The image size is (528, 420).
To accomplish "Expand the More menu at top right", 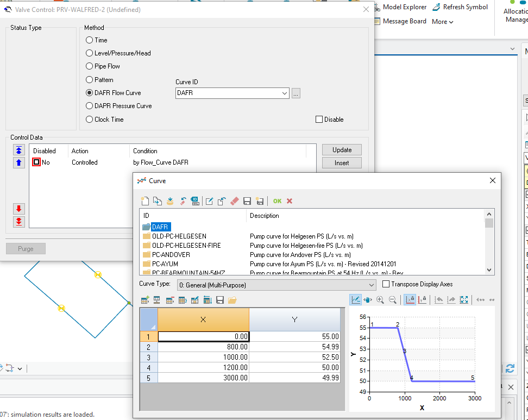I will tap(441, 22).
